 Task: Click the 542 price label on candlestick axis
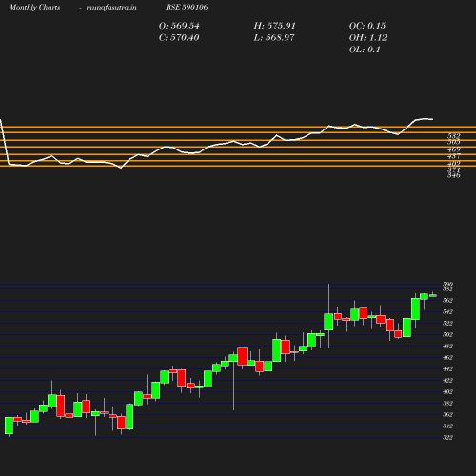click(447, 311)
